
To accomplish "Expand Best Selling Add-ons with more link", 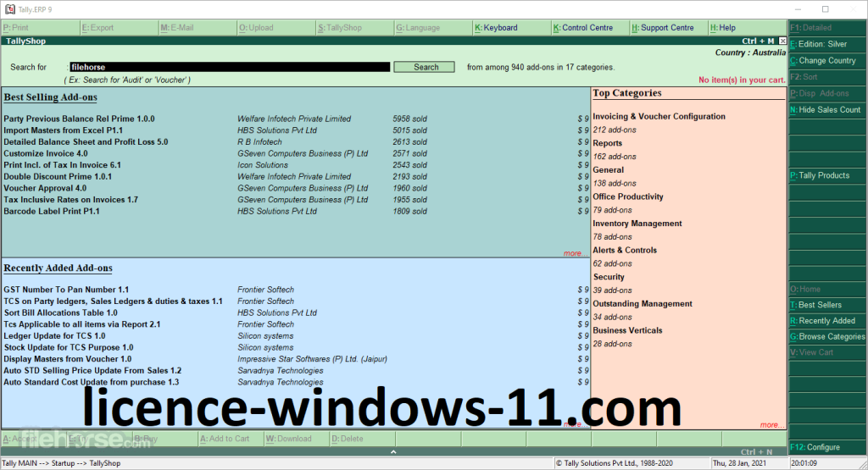I will (x=572, y=253).
